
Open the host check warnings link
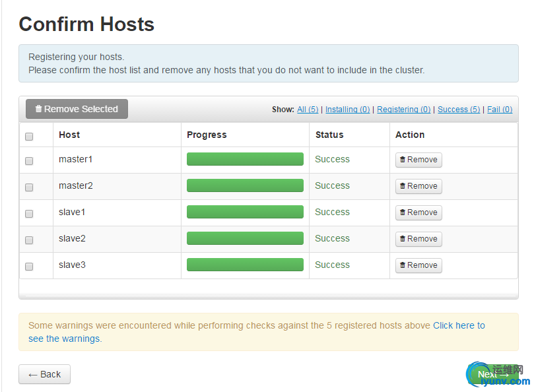coord(459,325)
